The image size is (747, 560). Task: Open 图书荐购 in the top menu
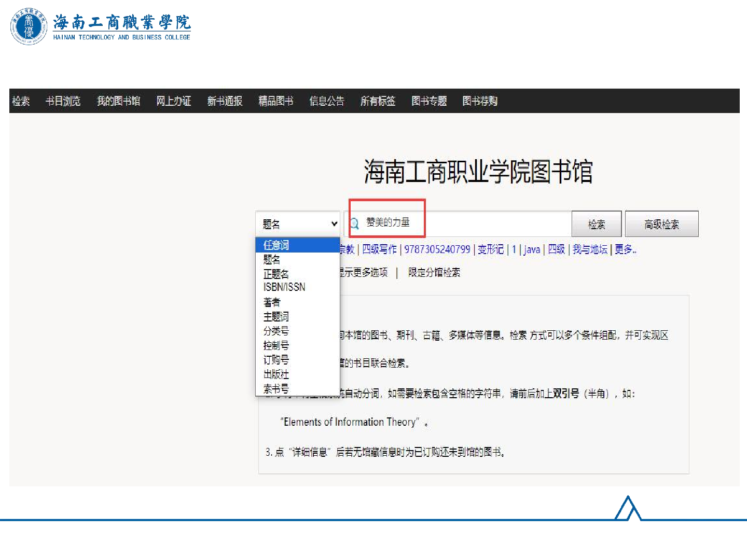pyautogui.click(x=480, y=101)
